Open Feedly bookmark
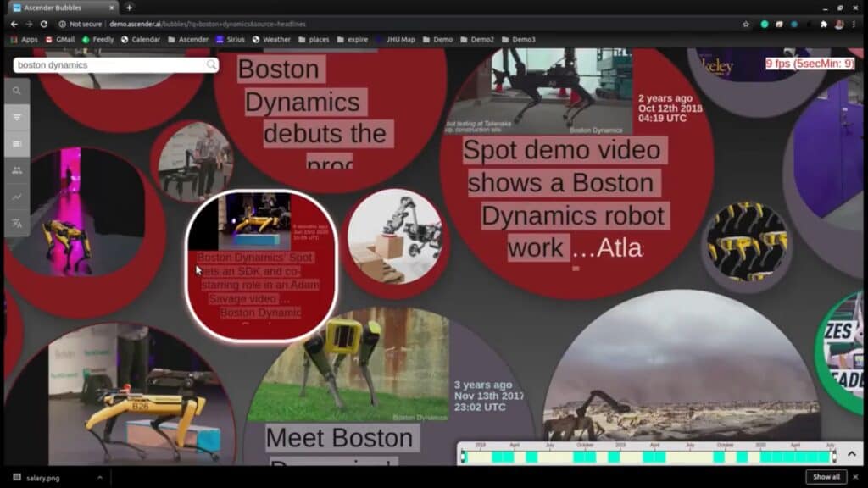 pyautogui.click(x=98, y=39)
